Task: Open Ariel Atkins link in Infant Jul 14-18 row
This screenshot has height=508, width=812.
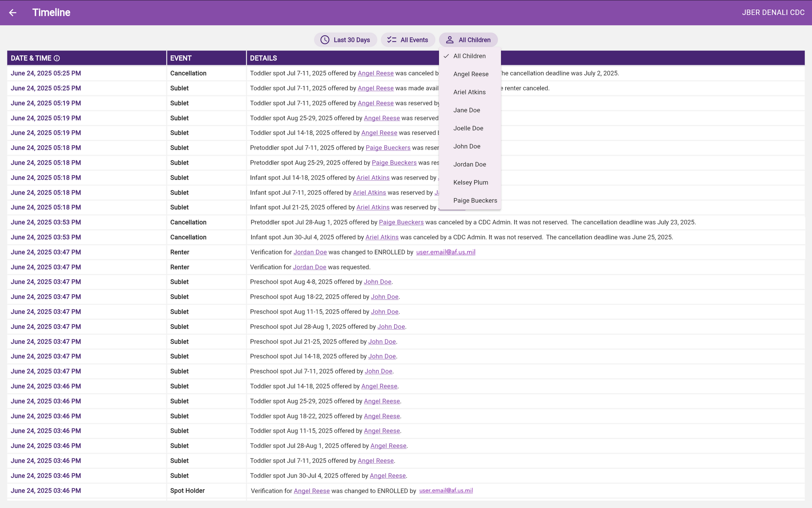Action: click(x=373, y=178)
